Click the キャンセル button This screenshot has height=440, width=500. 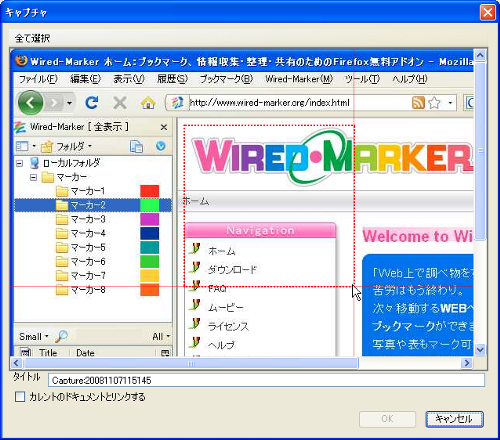[x=454, y=419]
